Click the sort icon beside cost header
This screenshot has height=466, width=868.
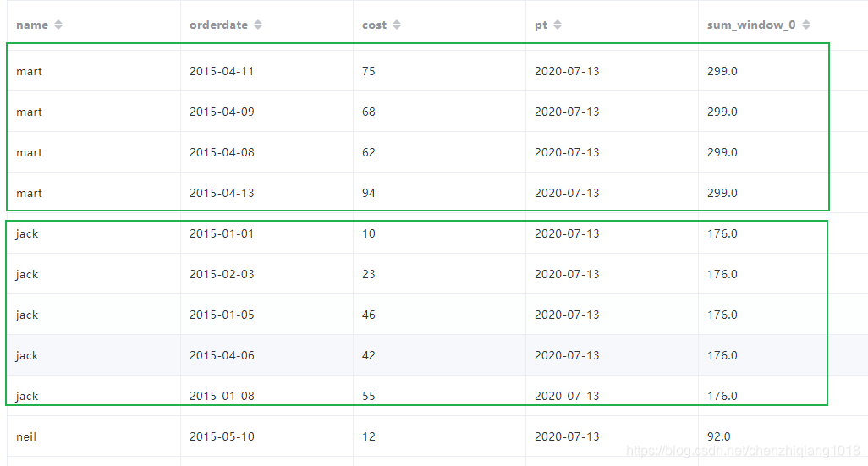[x=397, y=25]
